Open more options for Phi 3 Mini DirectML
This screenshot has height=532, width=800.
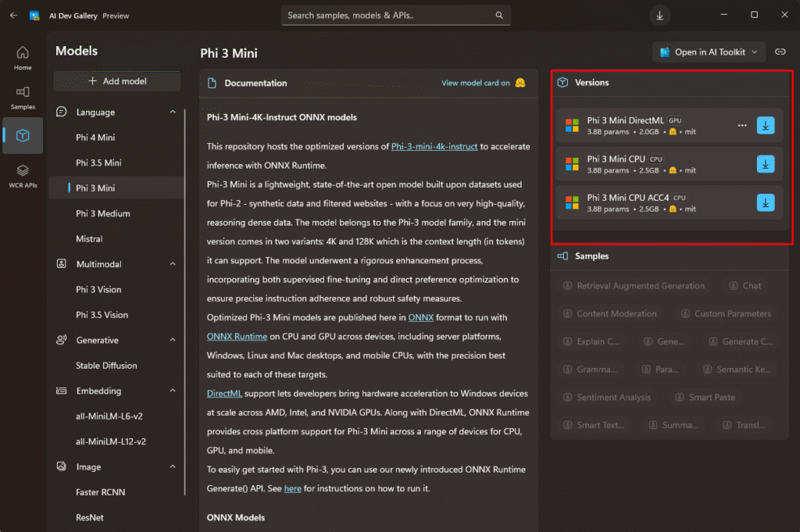coord(742,125)
